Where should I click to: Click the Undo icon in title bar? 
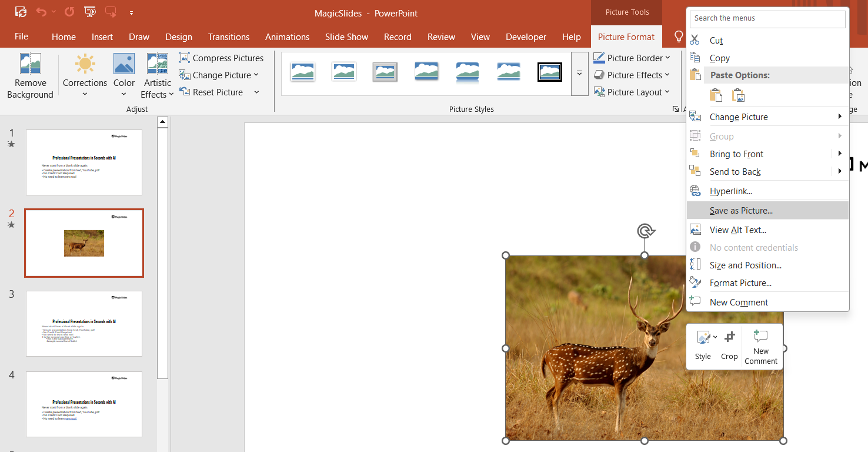coord(41,12)
